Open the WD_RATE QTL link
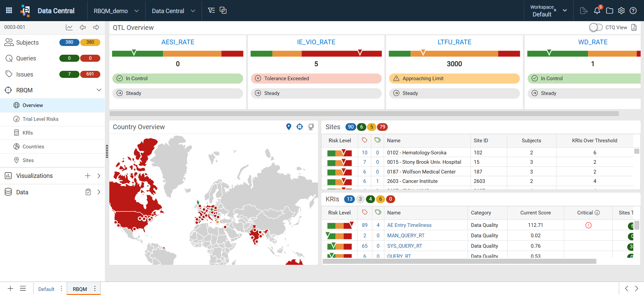This screenshot has width=644, height=295. (593, 42)
